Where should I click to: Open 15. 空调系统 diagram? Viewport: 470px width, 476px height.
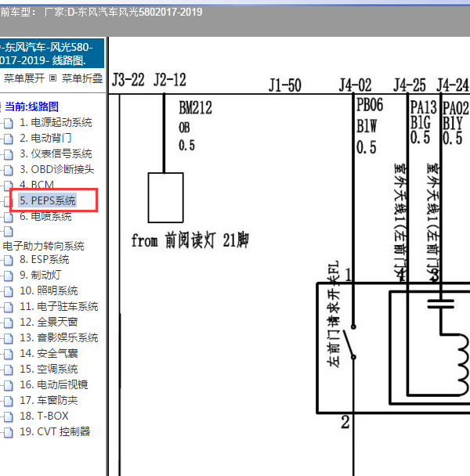coord(49,370)
